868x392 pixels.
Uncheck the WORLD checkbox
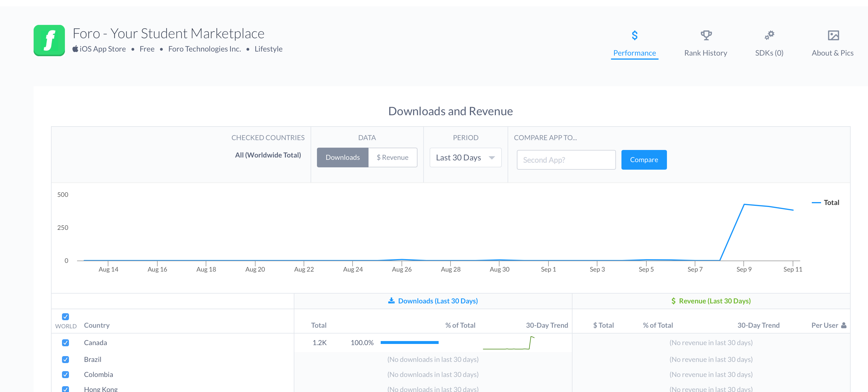point(65,316)
